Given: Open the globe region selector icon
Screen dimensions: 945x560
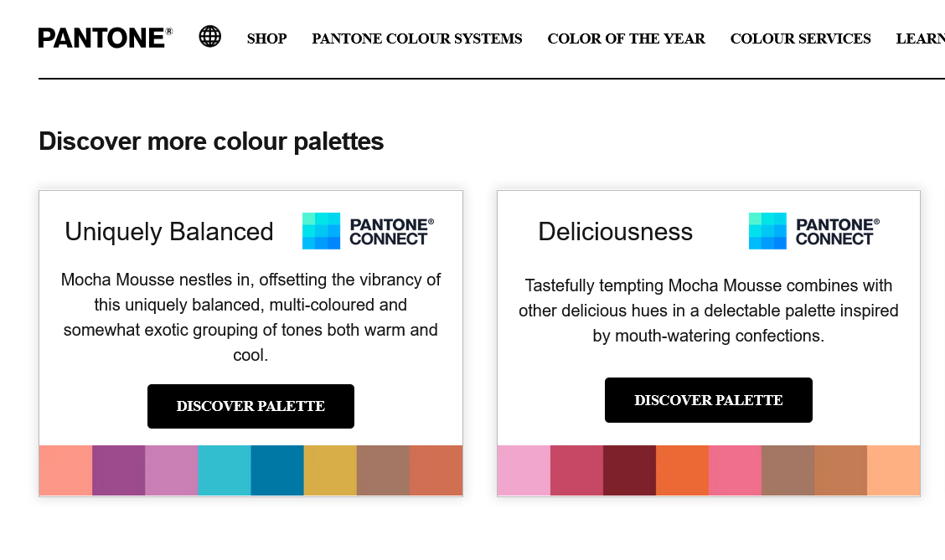Looking at the screenshot, I should coord(209,37).
